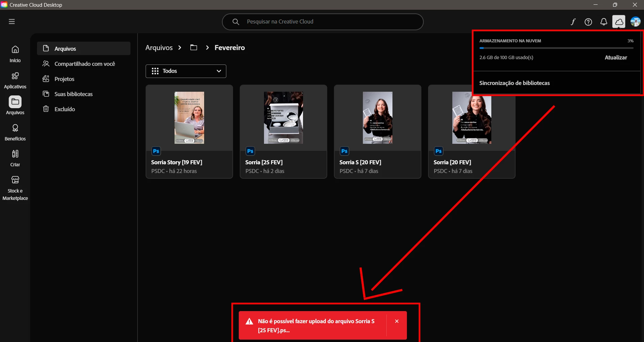Screen dimensions: 644x342
Task: Click the grid icon in Todos filter
Action: pos(155,71)
